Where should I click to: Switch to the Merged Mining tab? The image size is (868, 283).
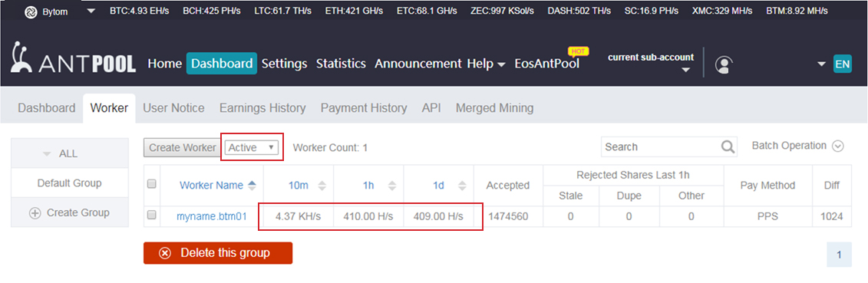tap(494, 108)
